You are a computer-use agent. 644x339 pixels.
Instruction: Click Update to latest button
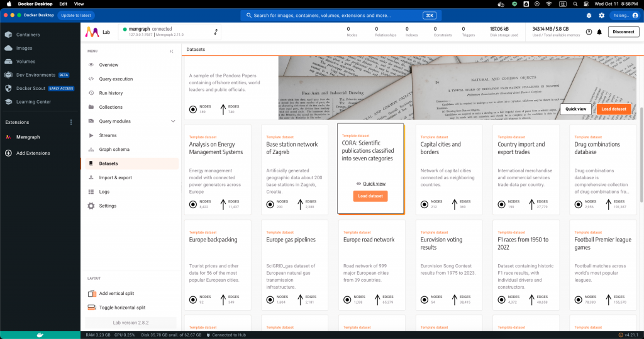click(x=76, y=16)
